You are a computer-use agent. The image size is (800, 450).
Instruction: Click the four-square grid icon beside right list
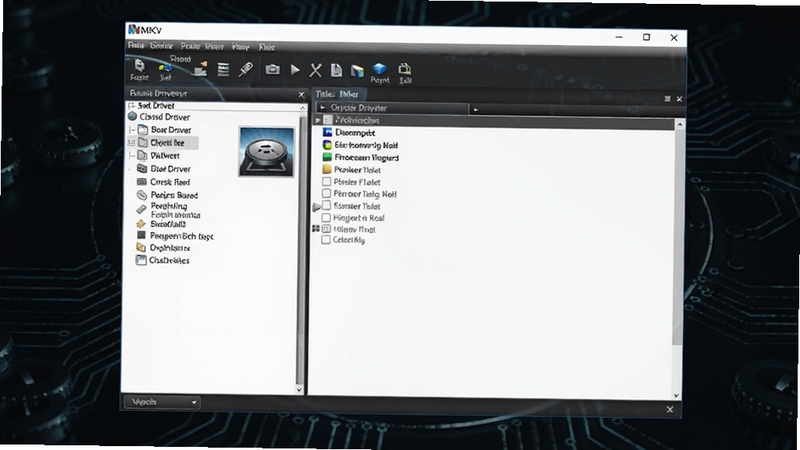(316, 229)
